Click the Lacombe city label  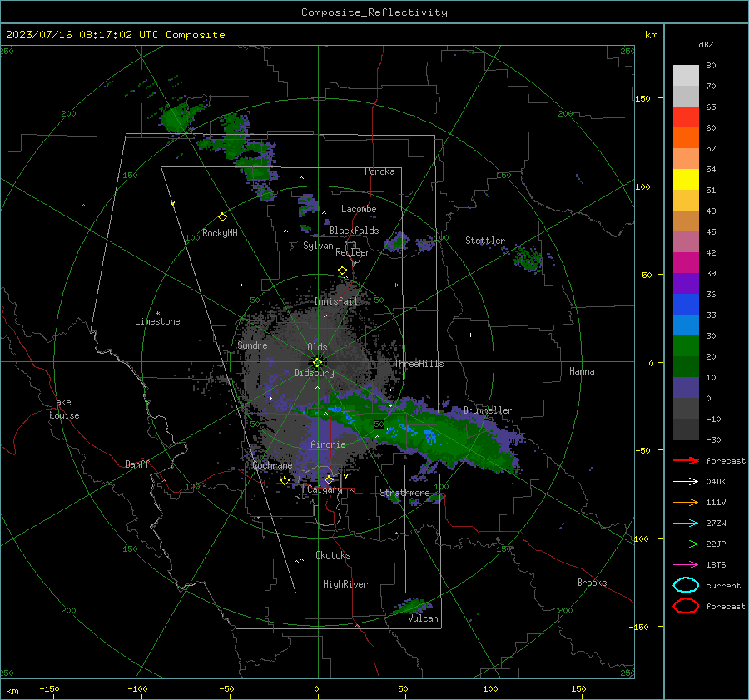tap(359, 209)
